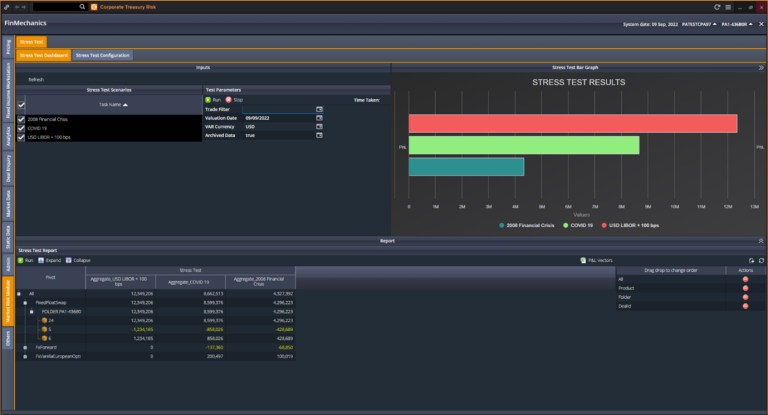
Task: Switch to the Stress Test Dashboard tab
Action: (44, 55)
